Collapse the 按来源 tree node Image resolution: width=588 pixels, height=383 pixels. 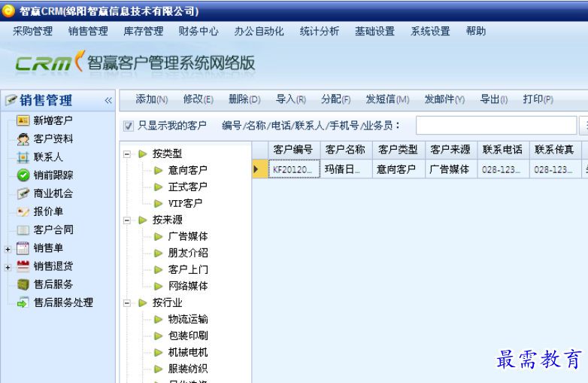pyautogui.click(x=127, y=220)
